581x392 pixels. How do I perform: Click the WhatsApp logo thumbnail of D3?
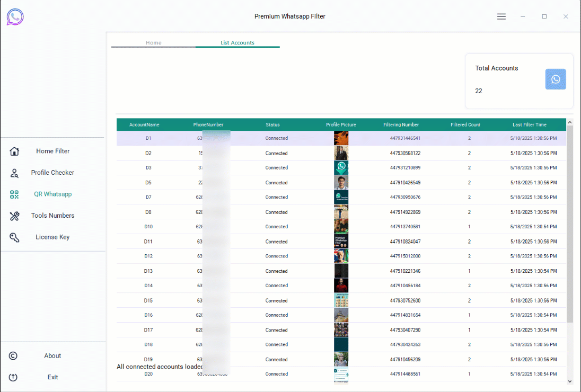pos(341,168)
